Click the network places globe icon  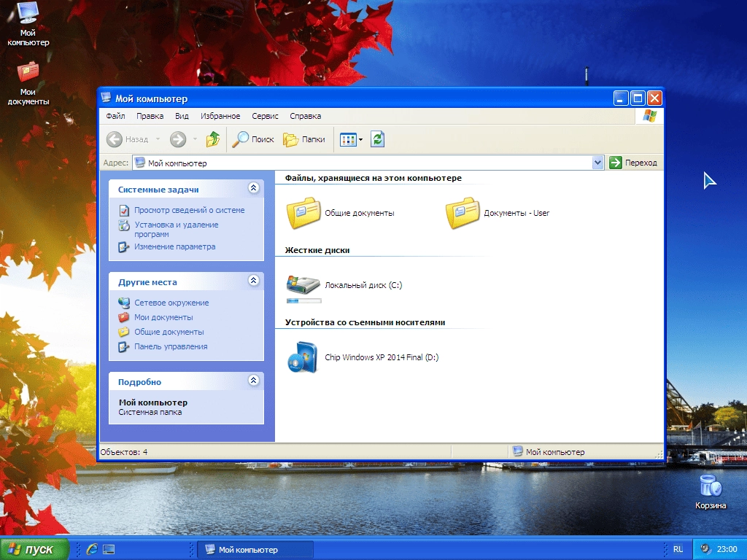pyautogui.click(x=124, y=303)
